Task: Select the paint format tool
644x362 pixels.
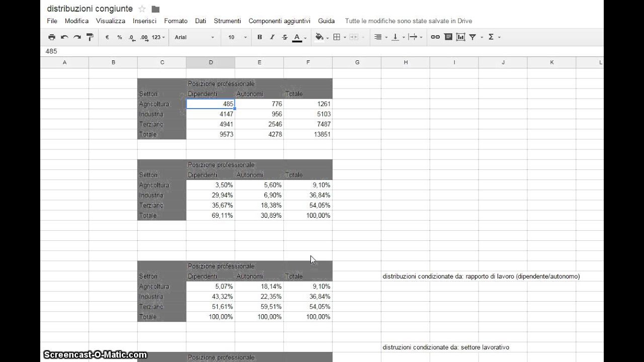Action: coord(90,37)
